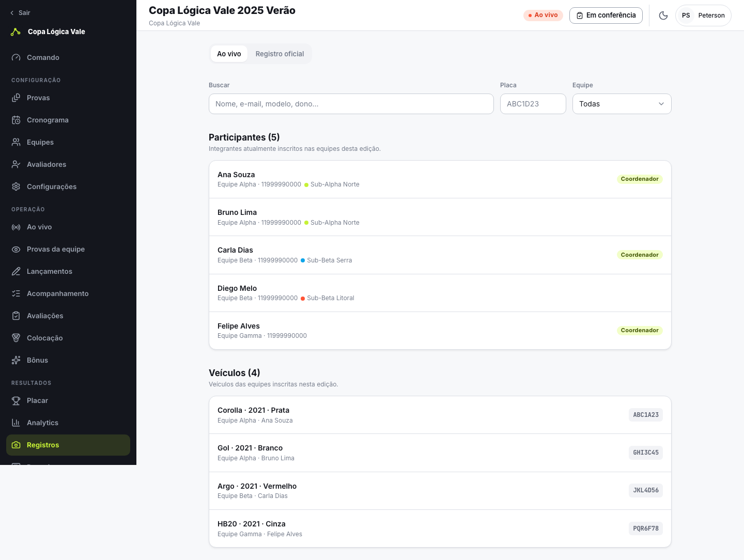Switch to the Ao vivo tab
Screen dimensions: 744x560
(229, 54)
